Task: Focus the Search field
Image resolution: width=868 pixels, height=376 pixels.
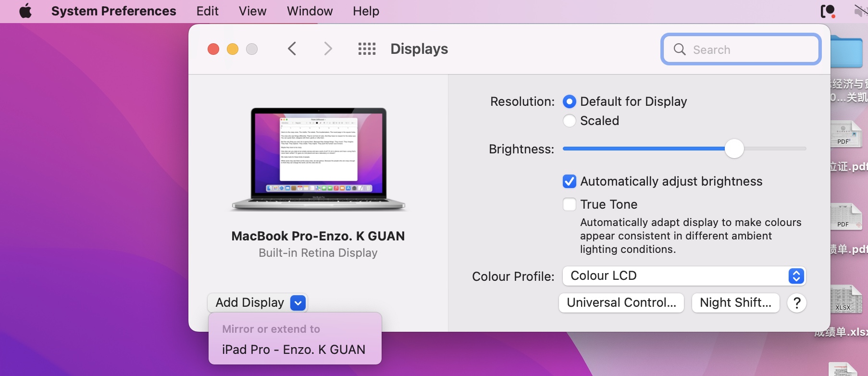Action: click(741, 49)
